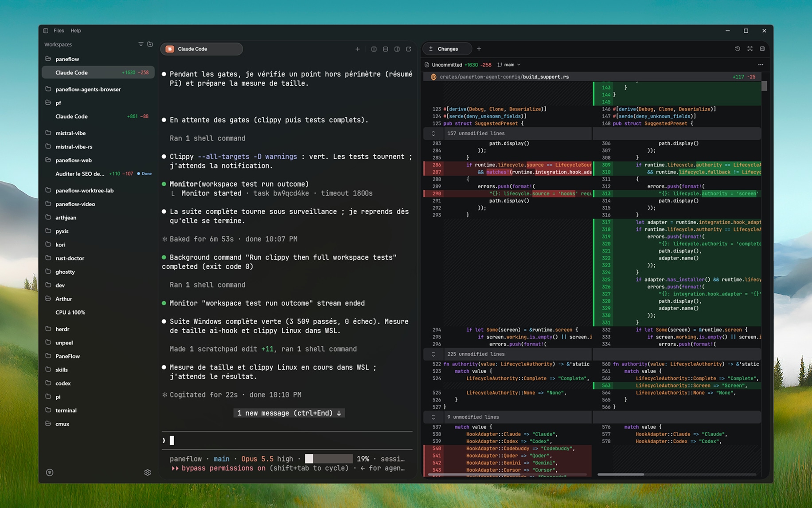Image resolution: width=812 pixels, height=508 pixels.
Task: Split the Claude Code pane horizontally
Action: (x=385, y=49)
